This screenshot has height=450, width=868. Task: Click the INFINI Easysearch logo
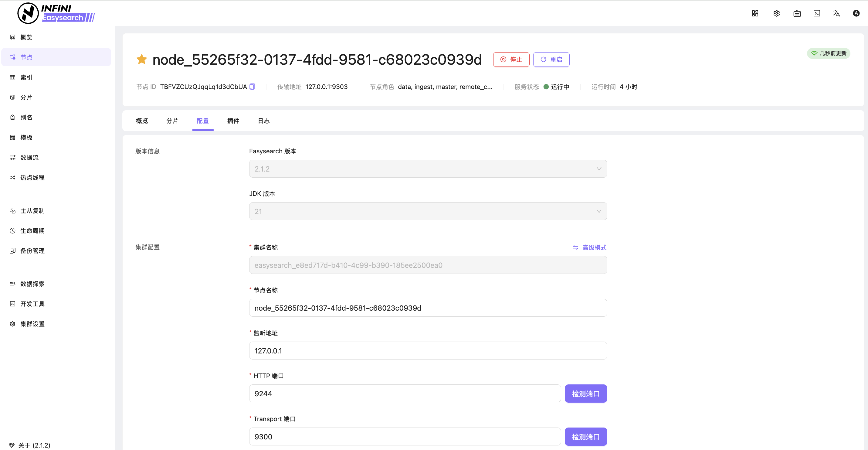[x=56, y=13]
